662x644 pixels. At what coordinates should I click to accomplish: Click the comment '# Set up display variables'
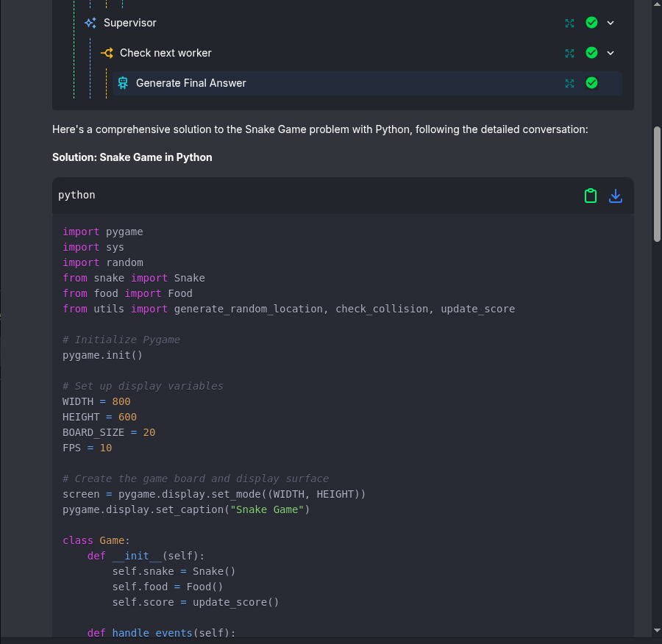pyautogui.click(x=143, y=386)
